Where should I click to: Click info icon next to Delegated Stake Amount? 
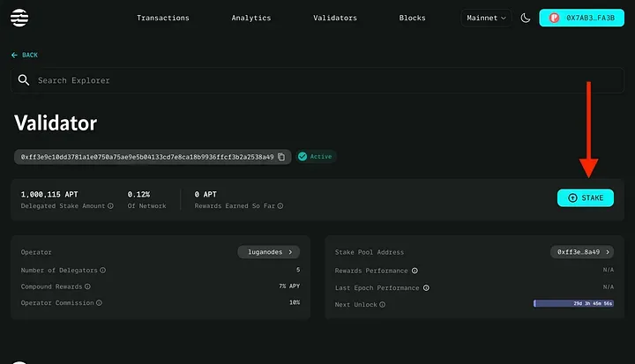point(110,205)
